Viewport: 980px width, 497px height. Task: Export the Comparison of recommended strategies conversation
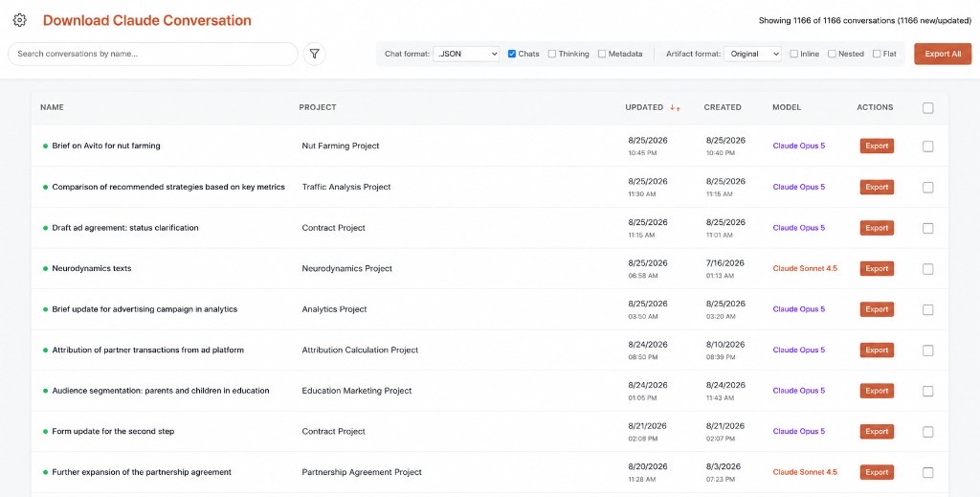tap(877, 187)
